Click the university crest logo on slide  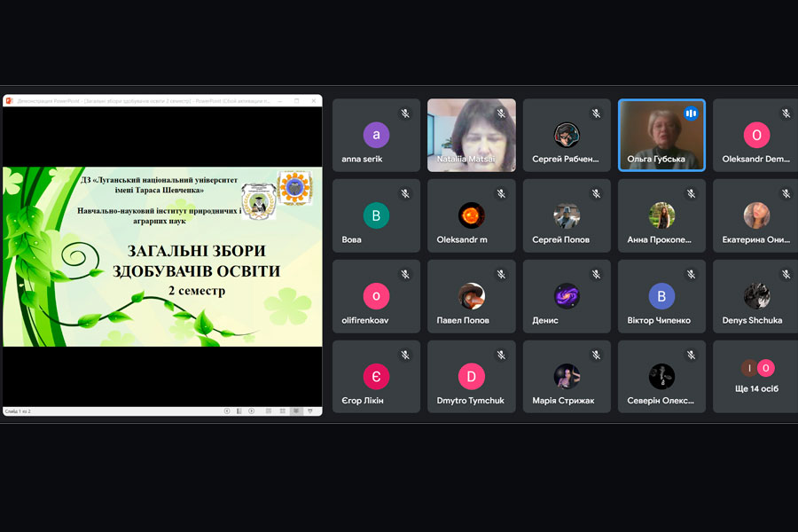[259, 200]
